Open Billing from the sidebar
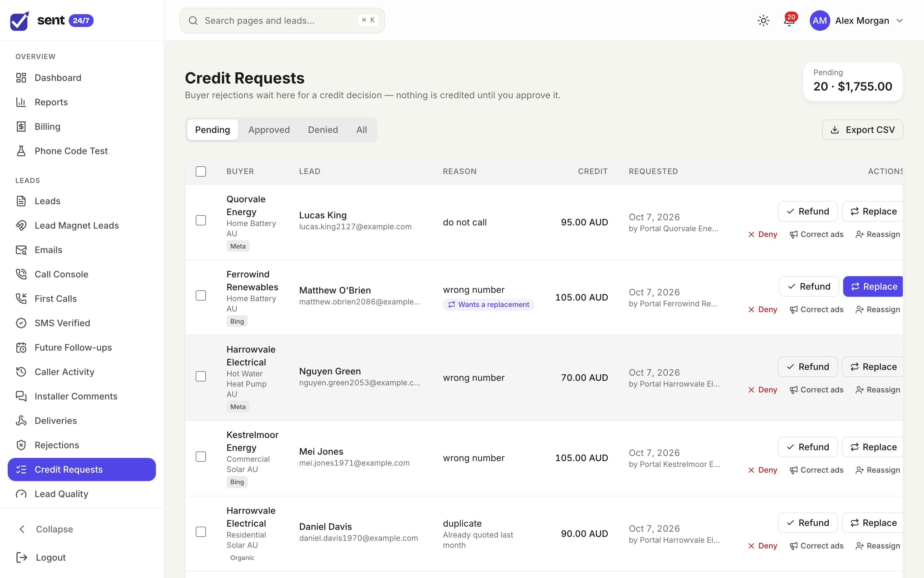The width and height of the screenshot is (924, 578). (x=82, y=127)
